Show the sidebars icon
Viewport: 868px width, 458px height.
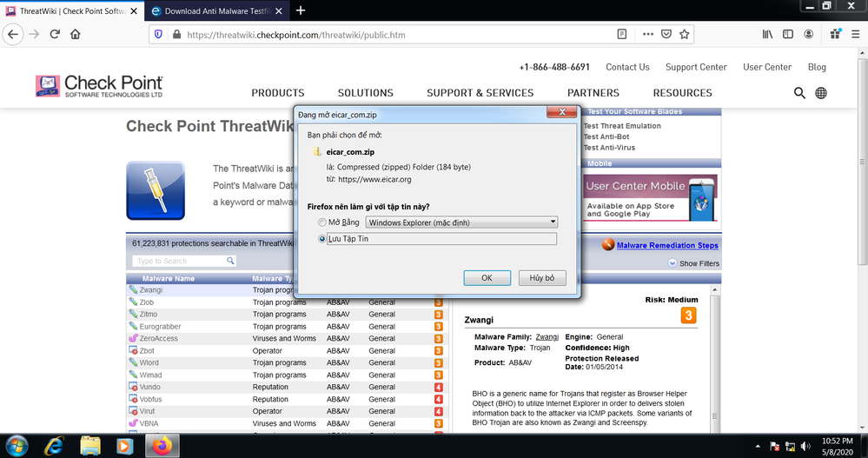(788, 35)
